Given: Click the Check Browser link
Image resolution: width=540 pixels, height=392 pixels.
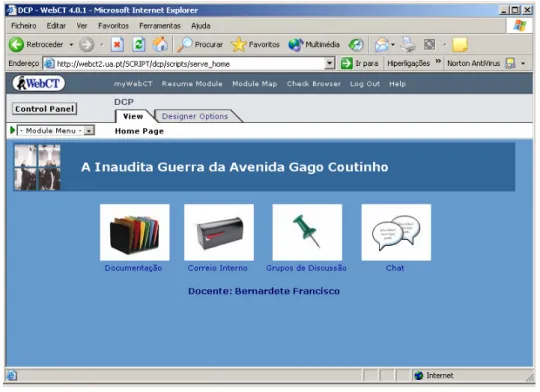Looking at the screenshot, I should point(314,84).
